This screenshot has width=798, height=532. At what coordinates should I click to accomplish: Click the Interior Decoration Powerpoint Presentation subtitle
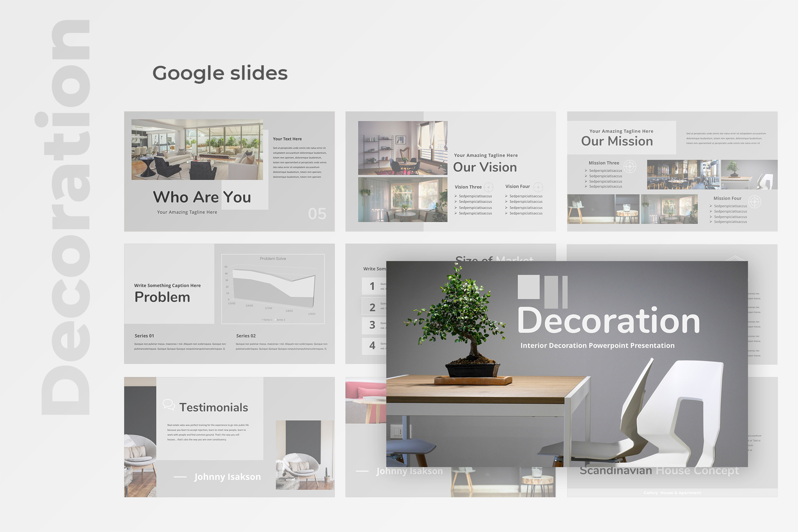pyautogui.click(x=597, y=345)
